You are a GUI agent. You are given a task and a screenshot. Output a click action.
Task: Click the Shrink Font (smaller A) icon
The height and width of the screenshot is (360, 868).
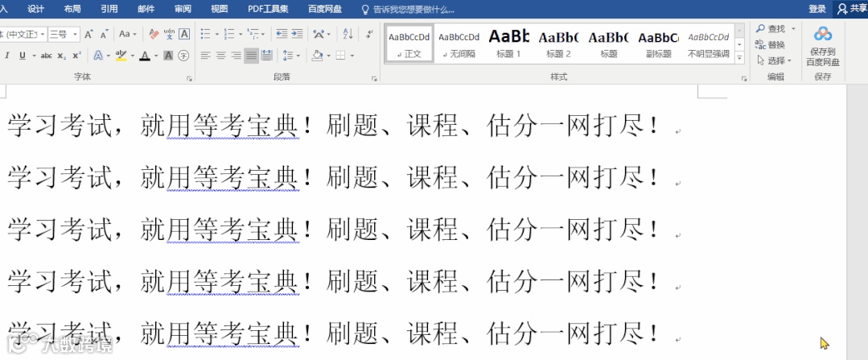104,35
